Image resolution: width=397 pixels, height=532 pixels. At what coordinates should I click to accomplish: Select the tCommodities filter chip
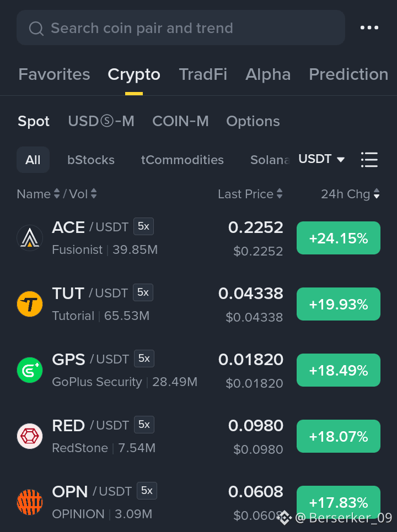point(183,160)
